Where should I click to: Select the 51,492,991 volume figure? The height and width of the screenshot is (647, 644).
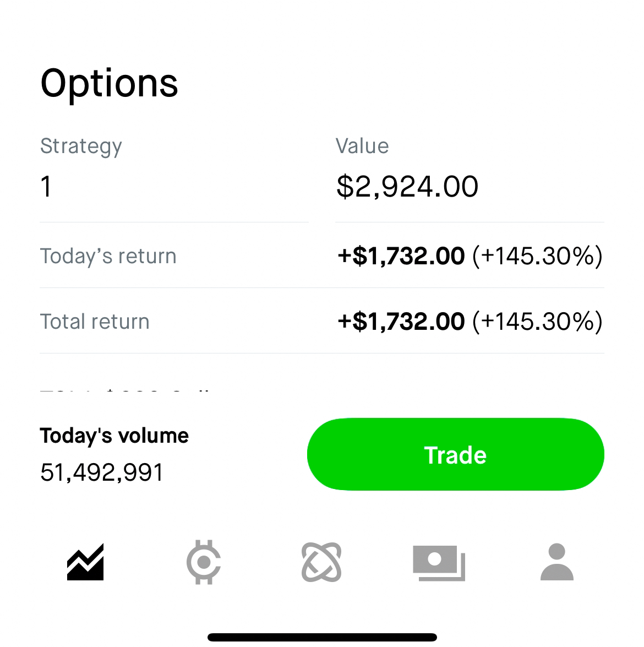[x=102, y=472]
